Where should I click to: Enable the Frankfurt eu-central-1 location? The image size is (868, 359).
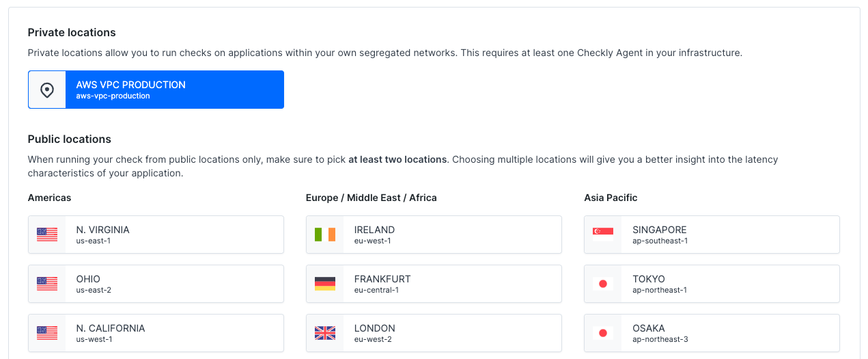pyautogui.click(x=452, y=284)
